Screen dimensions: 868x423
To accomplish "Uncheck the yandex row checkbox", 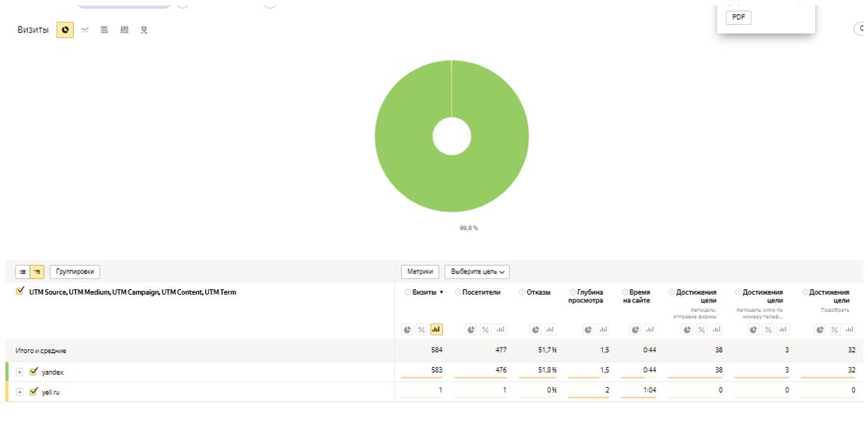I will (x=33, y=372).
